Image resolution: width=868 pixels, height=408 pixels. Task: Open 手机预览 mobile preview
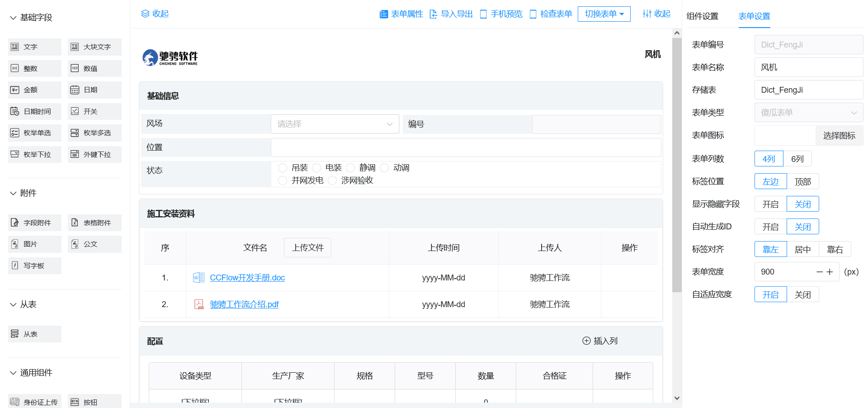tap(501, 14)
